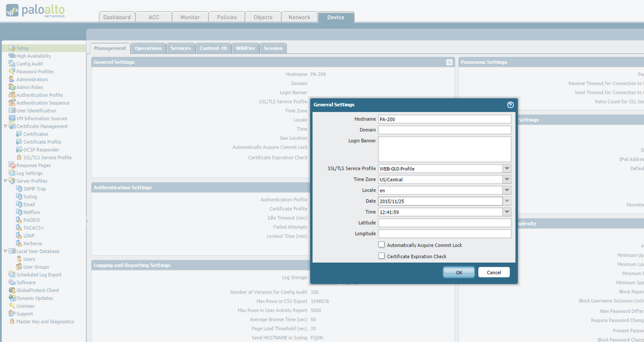The image size is (644, 342).
Task: Open the Administrators icon in sidebar
Action: [12, 79]
